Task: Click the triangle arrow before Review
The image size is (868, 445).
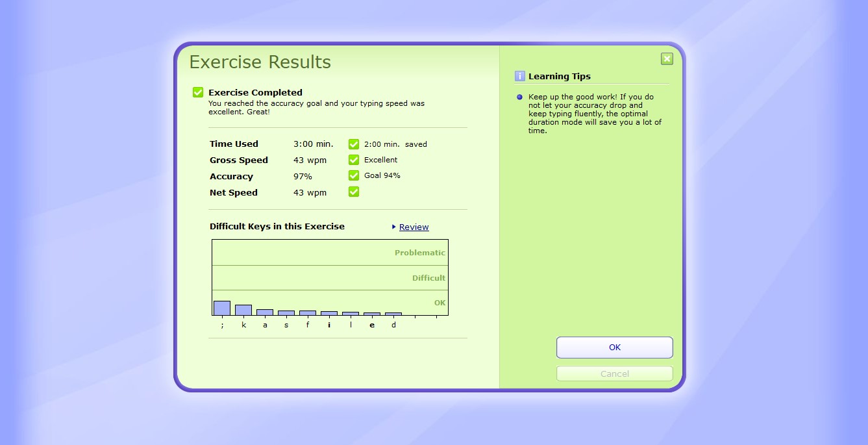Action: (393, 227)
